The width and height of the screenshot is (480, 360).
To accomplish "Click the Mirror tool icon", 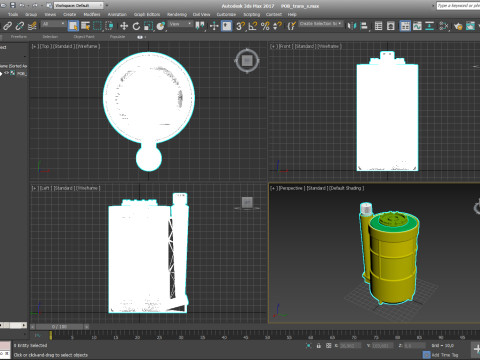I will tap(351, 26).
